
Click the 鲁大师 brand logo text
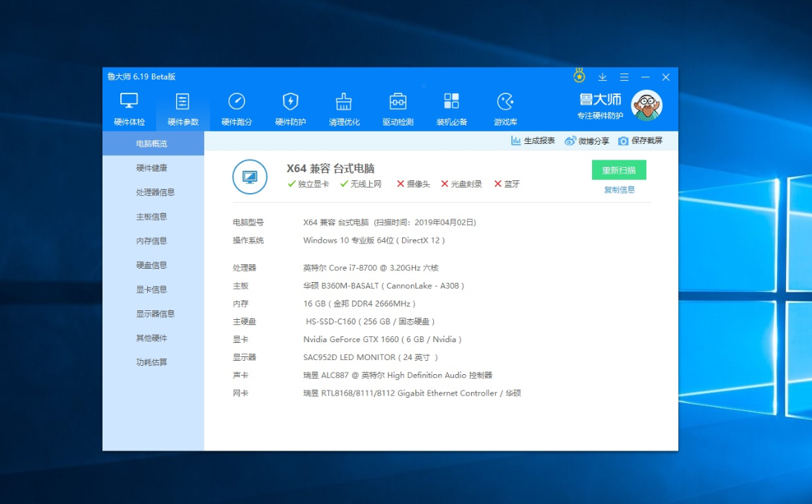(600, 99)
